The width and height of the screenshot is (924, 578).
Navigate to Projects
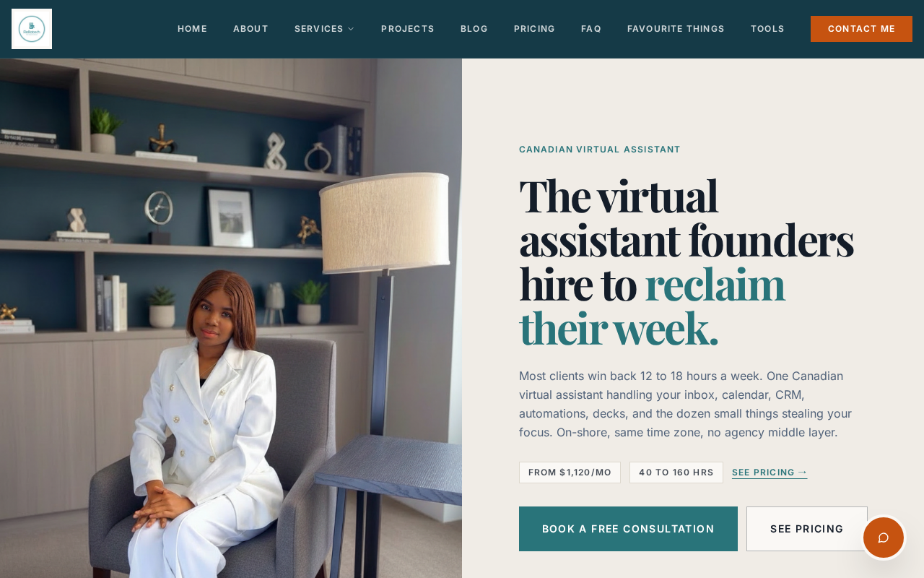[408, 29]
